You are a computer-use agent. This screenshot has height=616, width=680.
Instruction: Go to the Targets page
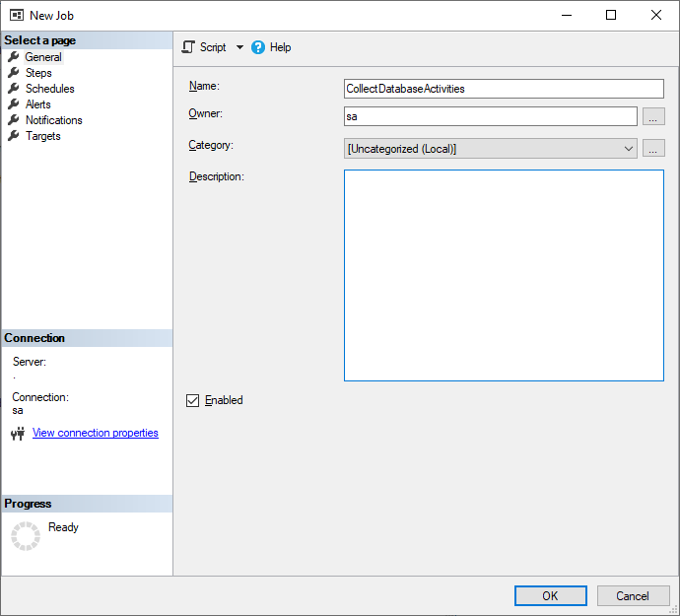(43, 136)
